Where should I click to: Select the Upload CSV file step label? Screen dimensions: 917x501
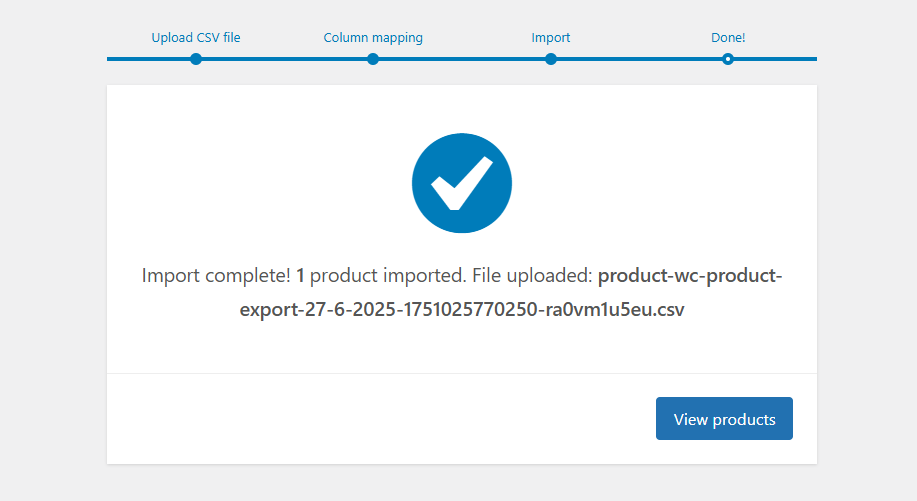(196, 38)
